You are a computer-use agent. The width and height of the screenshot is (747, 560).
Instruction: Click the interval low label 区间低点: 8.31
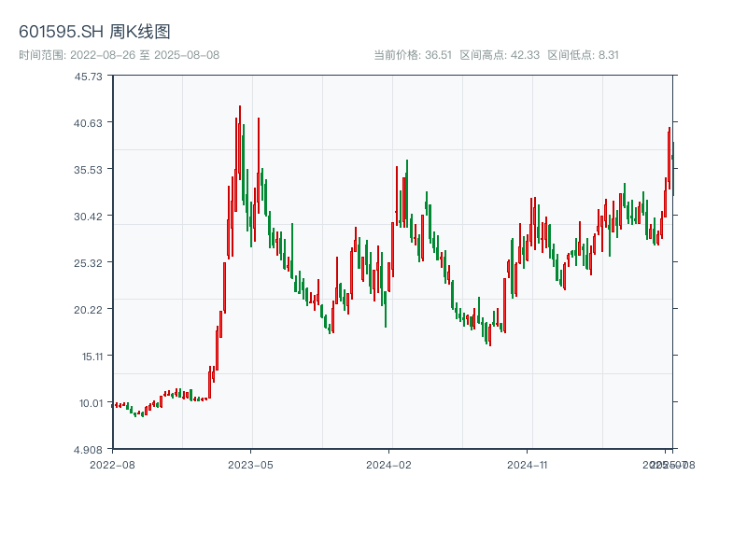(x=583, y=55)
